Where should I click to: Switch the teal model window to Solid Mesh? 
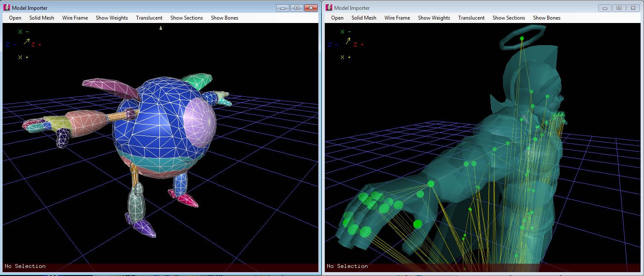364,18
